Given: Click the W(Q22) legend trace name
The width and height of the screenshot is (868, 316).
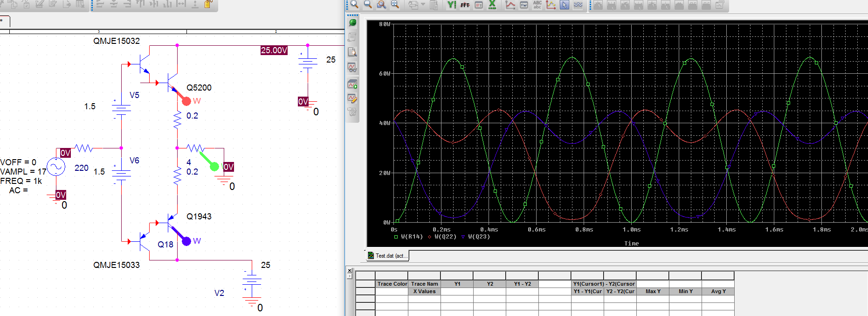Looking at the screenshot, I should coord(445,237).
